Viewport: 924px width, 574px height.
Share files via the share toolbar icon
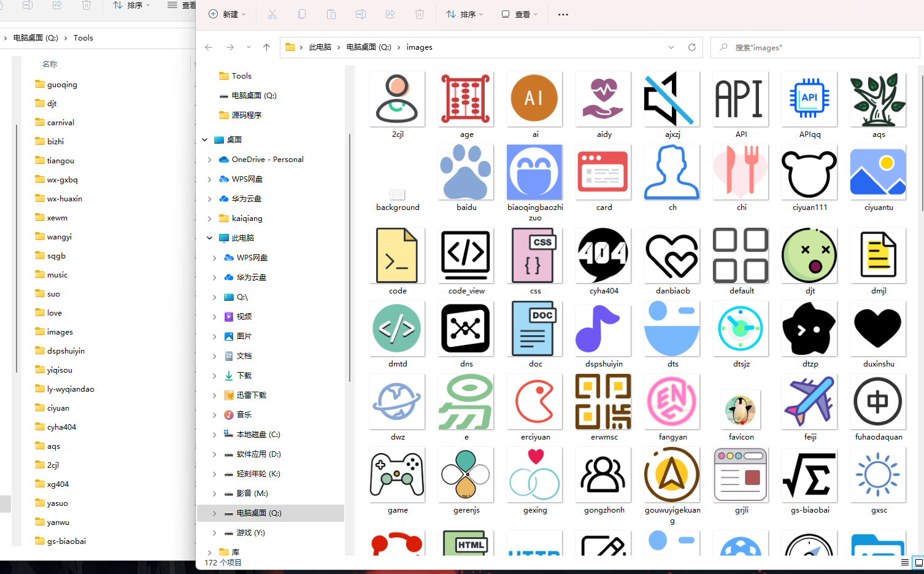(390, 14)
